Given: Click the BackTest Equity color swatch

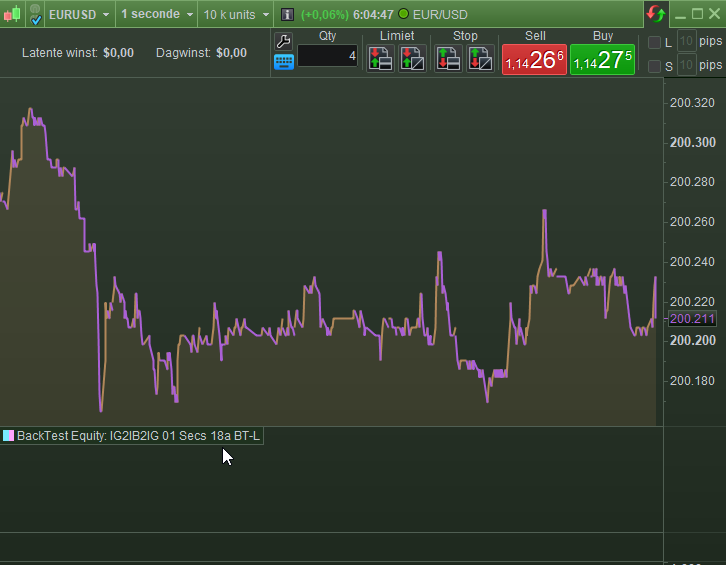Looking at the screenshot, I should tap(8, 435).
